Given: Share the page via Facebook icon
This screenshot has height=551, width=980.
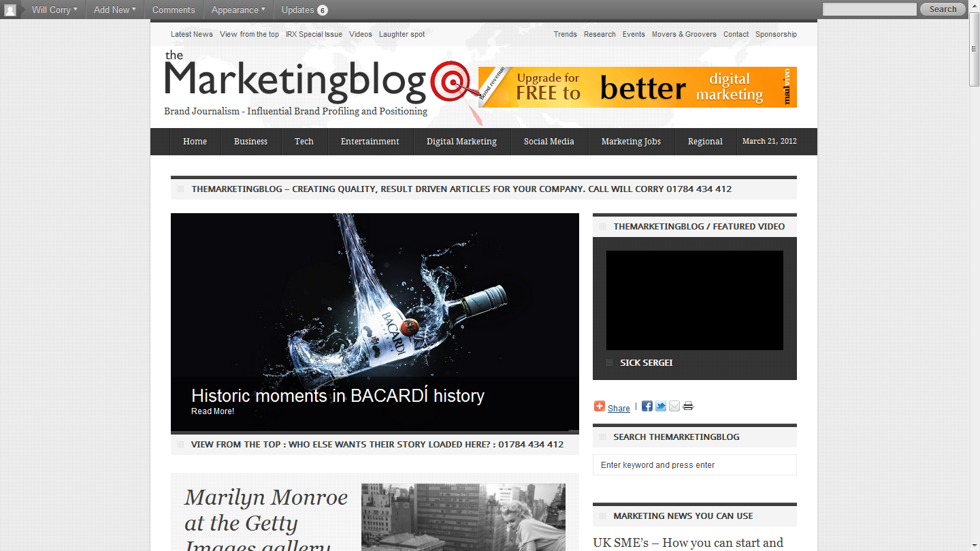Looking at the screenshot, I should coord(647,407).
